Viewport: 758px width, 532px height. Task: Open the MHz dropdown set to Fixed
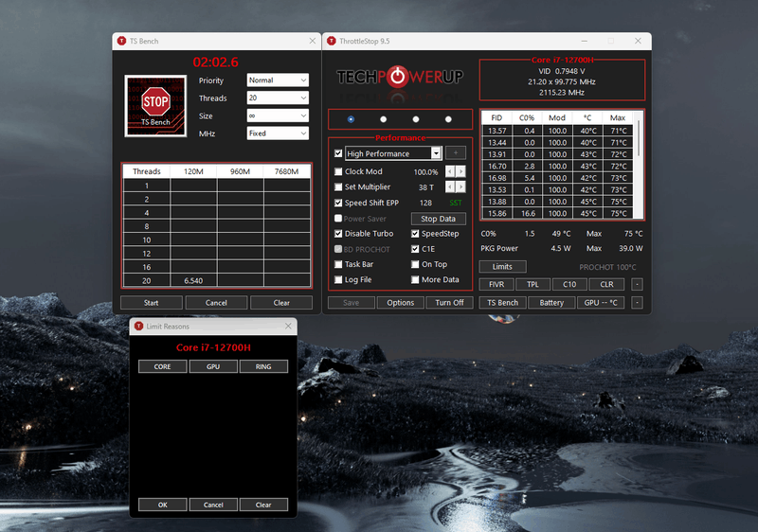(278, 133)
